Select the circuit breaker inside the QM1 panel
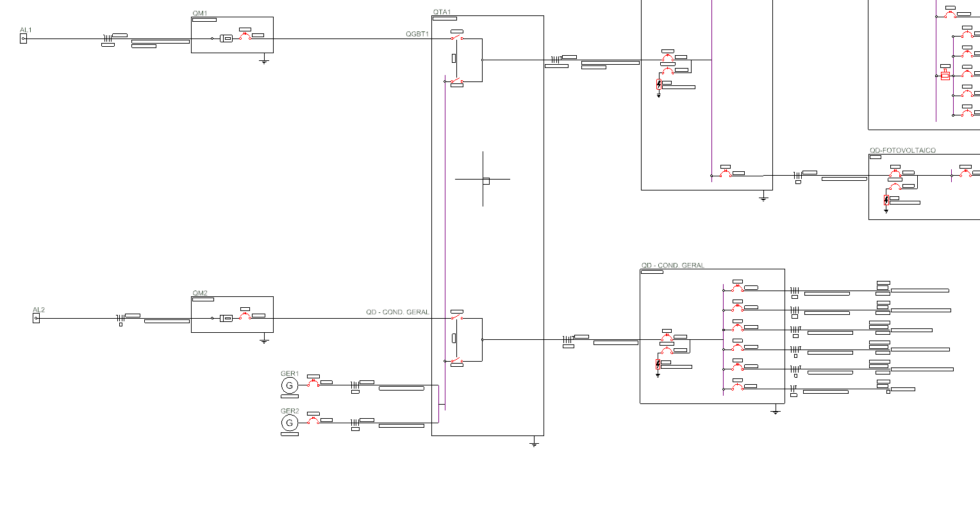980x506 pixels. (x=247, y=37)
